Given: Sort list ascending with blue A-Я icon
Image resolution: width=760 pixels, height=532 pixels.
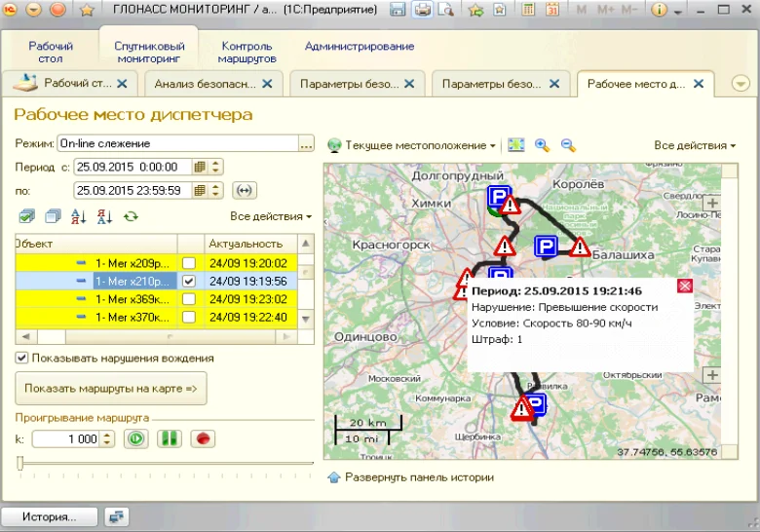Looking at the screenshot, I should [79, 216].
